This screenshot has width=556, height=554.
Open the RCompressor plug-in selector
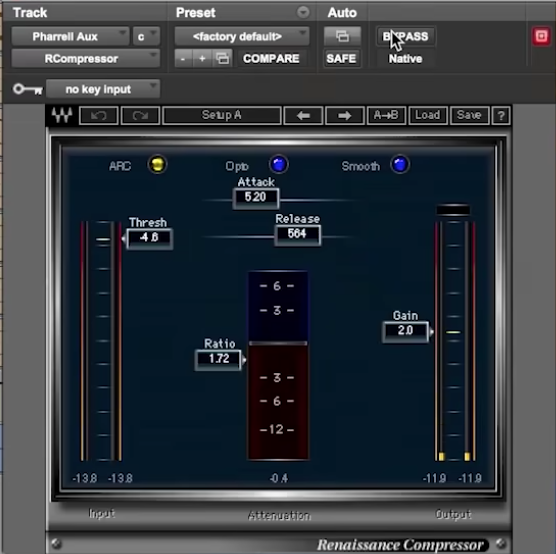click(85, 59)
